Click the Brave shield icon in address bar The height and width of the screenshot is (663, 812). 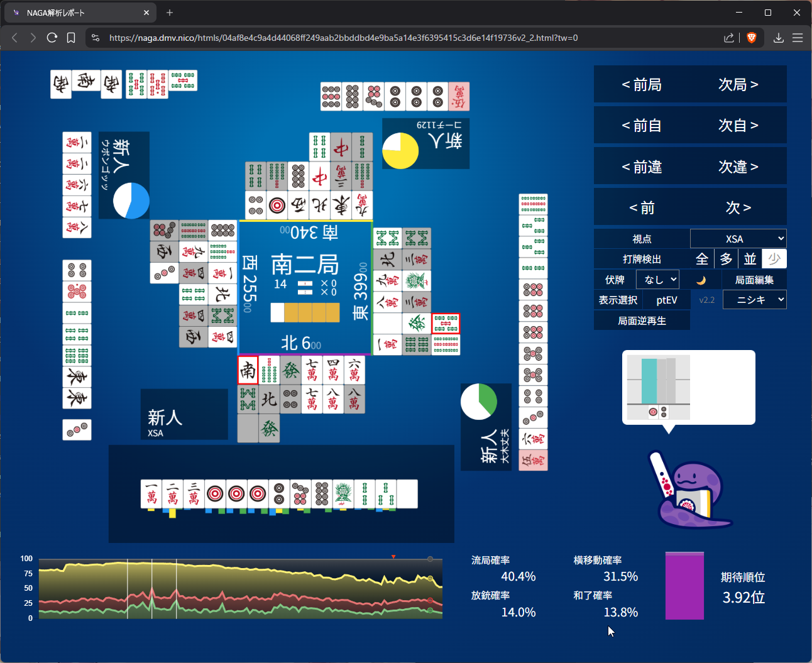tap(751, 38)
